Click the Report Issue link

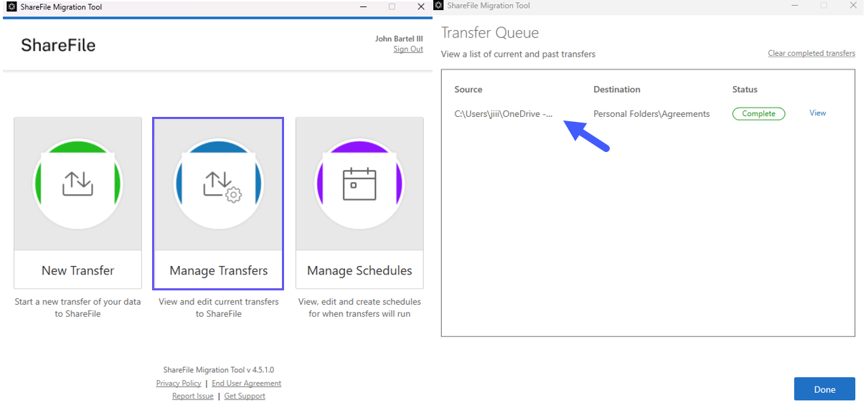click(x=192, y=397)
